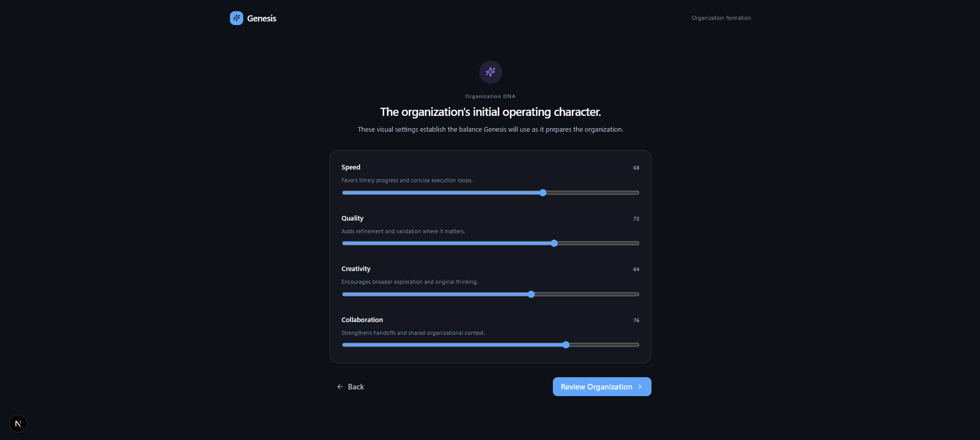This screenshot has height=440, width=980.
Task: Click Review Organization button
Action: coord(602,387)
